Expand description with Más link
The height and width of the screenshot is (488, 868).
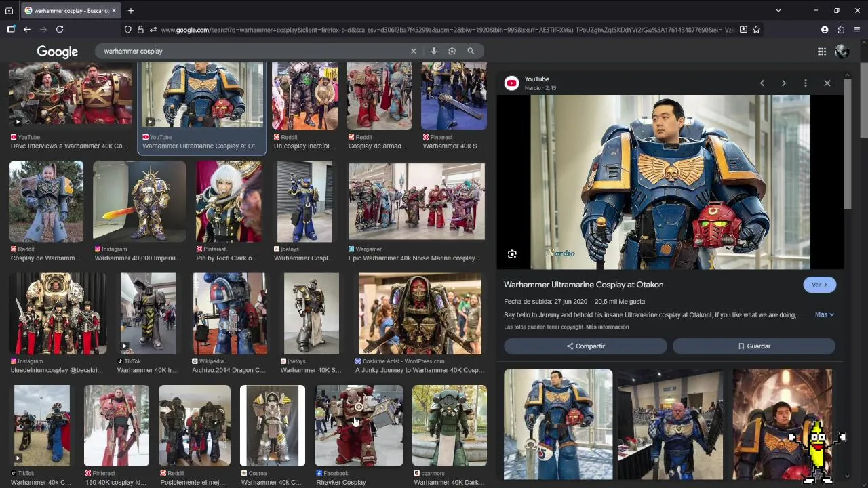point(824,314)
